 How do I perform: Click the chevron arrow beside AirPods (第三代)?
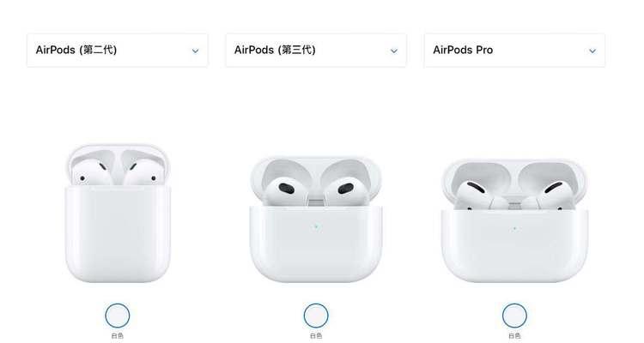pos(394,51)
